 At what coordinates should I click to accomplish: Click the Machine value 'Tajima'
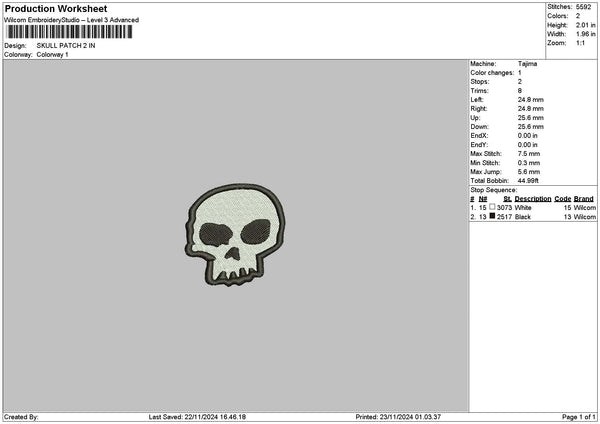point(527,64)
